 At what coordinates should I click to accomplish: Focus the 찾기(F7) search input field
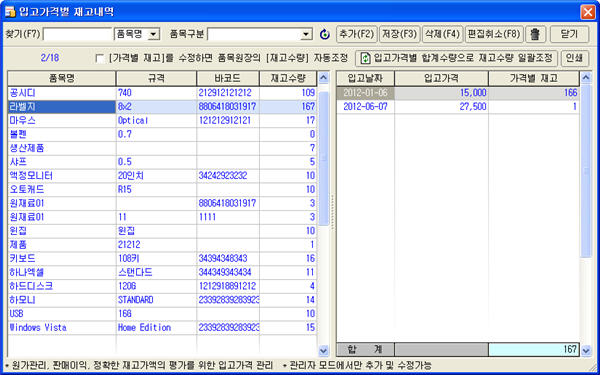click(x=78, y=34)
